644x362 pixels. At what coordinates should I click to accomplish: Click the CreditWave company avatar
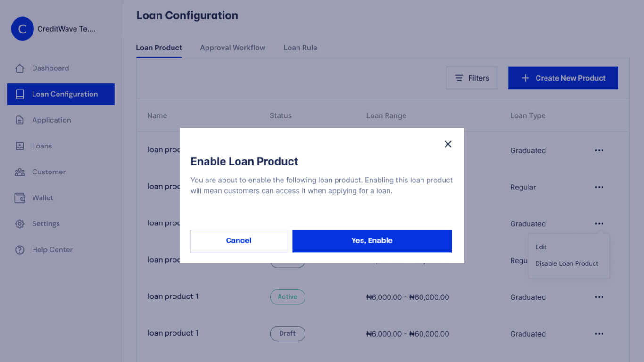pos(22,29)
